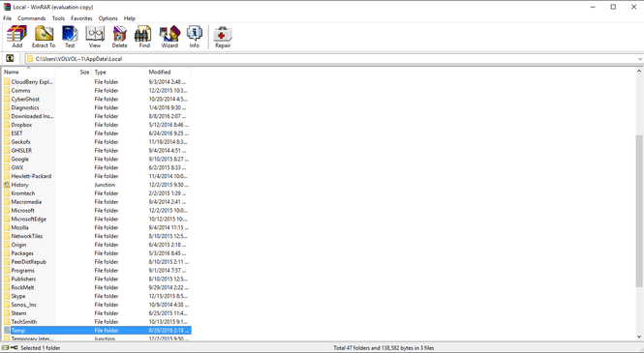Screen dimensions: 644x353
Task: Click the Google folder icon
Action: pyautogui.click(x=7, y=159)
